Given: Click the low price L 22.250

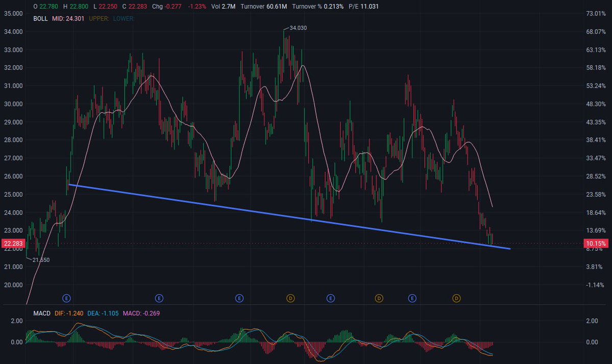Looking at the screenshot, I should pyautogui.click(x=105, y=6).
